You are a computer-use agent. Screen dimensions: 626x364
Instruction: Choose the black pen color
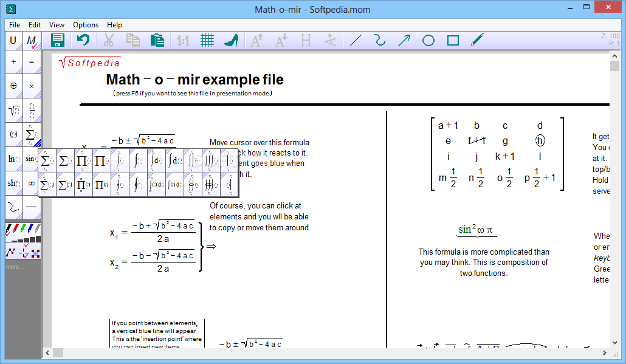pyautogui.click(x=9, y=228)
